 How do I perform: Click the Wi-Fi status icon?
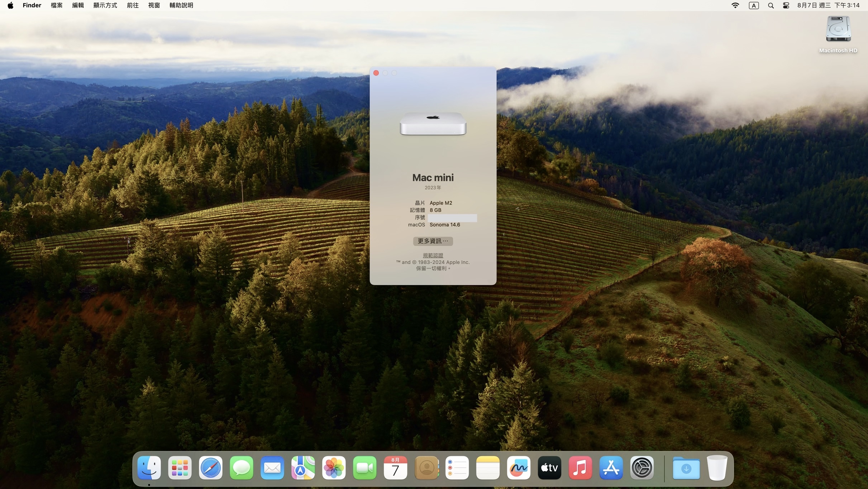click(x=735, y=5)
